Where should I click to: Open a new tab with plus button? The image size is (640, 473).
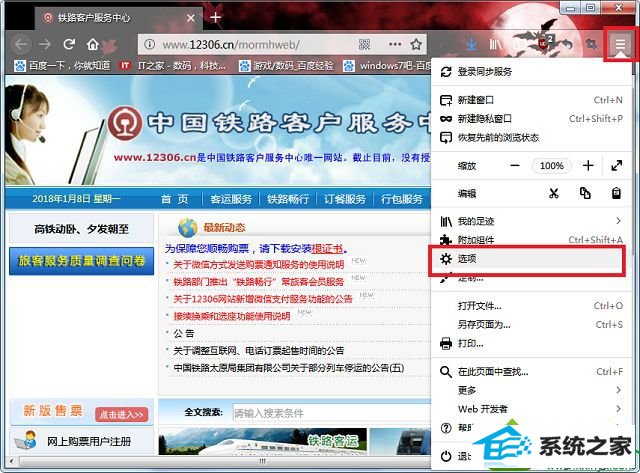pos(216,18)
